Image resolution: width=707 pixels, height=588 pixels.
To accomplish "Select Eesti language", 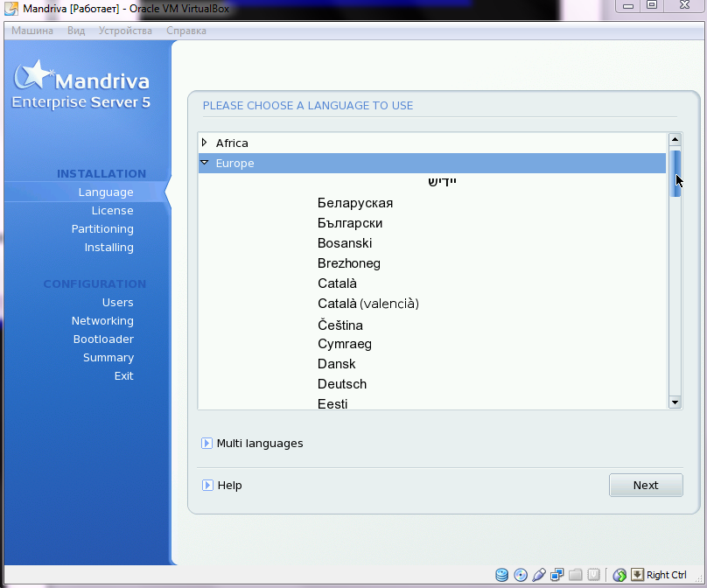I will coord(332,403).
